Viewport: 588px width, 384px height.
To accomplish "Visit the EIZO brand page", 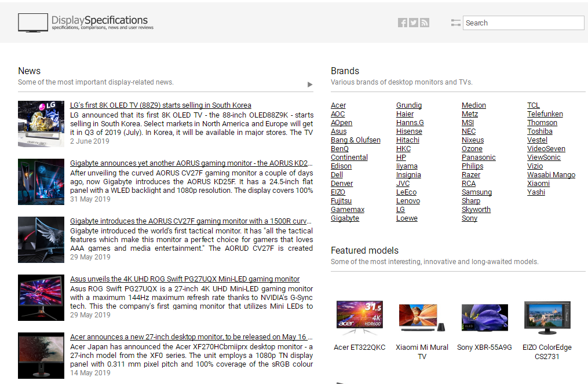I will (338, 192).
